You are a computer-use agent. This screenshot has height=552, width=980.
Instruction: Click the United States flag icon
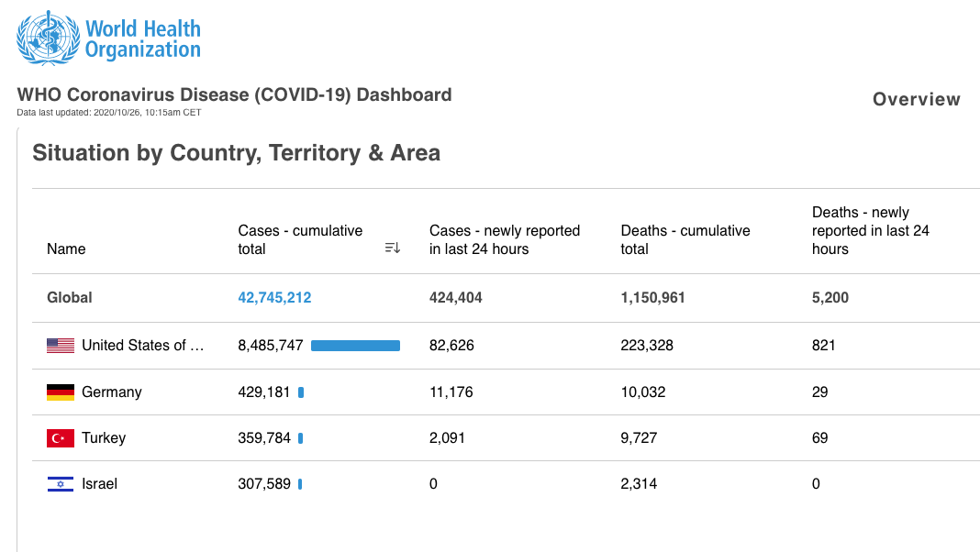point(61,346)
